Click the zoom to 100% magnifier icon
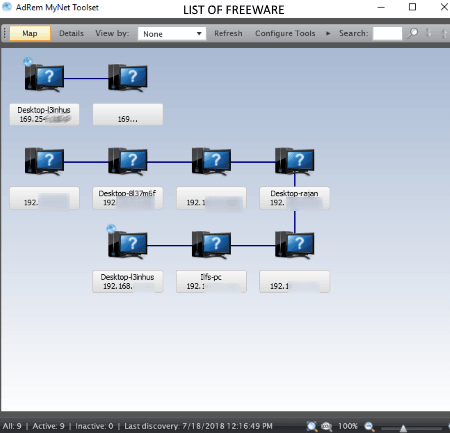Viewport: 450px width, 433px height. 327,426
